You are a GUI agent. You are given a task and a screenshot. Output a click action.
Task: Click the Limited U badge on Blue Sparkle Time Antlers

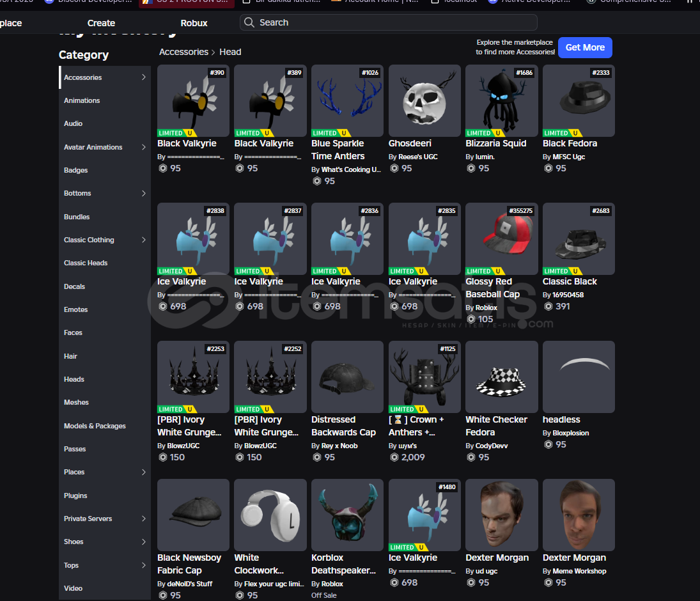click(x=331, y=133)
